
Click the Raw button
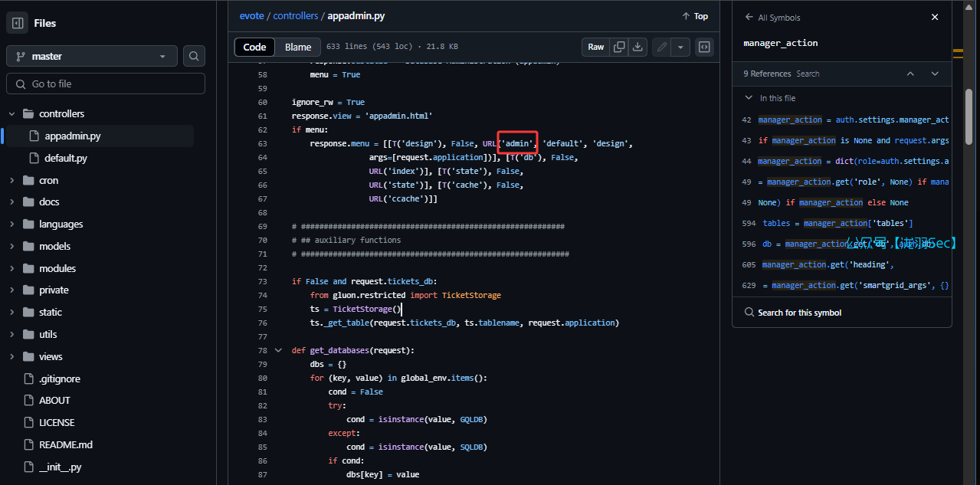(595, 47)
